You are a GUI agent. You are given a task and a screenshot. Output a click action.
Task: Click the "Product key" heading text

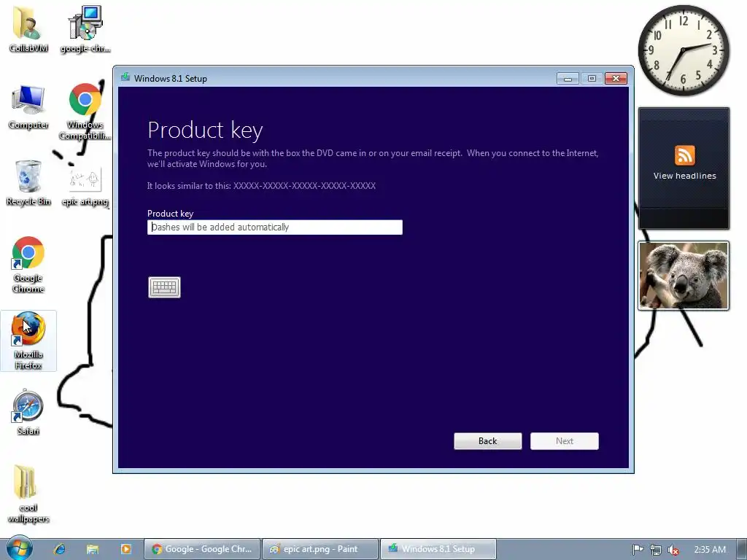click(x=205, y=130)
